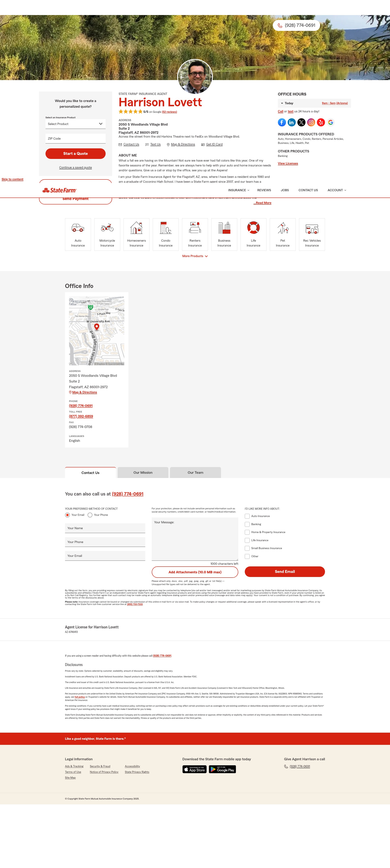Select Your Phone contact method radio
The image size is (390, 868).
(x=90, y=515)
